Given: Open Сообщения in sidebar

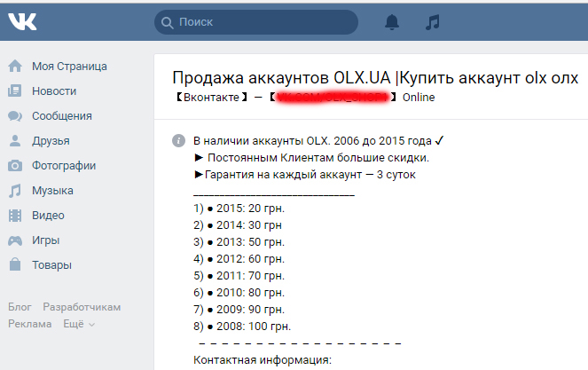Looking at the screenshot, I should [x=62, y=116].
